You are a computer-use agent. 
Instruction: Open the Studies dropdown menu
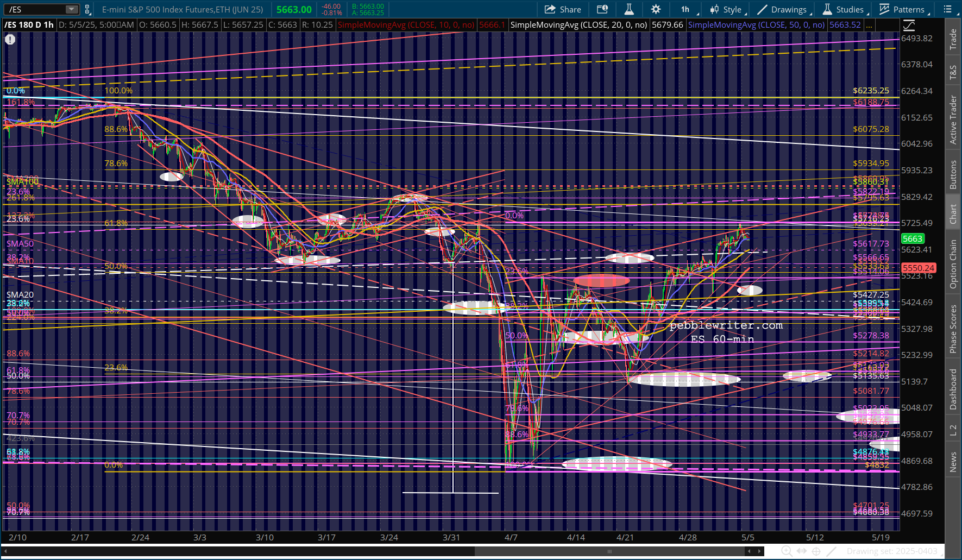pyautogui.click(x=845, y=9)
